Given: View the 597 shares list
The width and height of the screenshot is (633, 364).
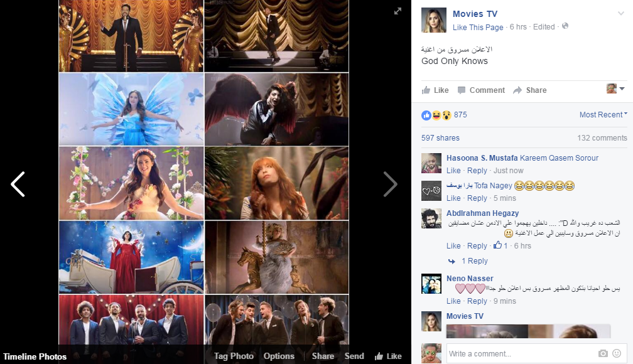Looking at the screenshot, I should point(440,138).
